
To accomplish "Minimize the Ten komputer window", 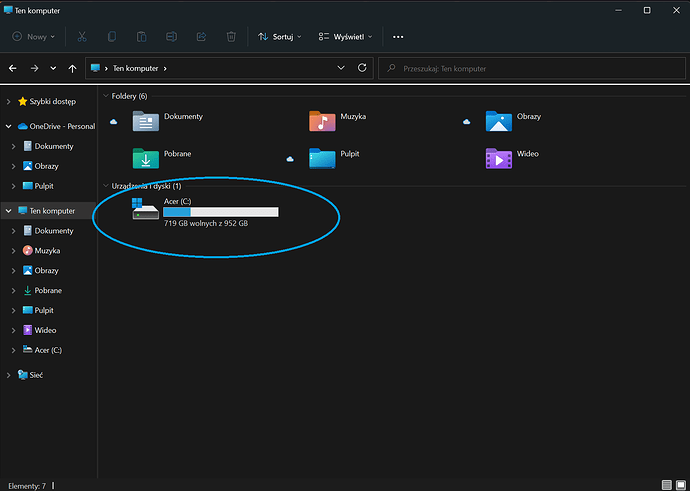I will coord(618,10).
